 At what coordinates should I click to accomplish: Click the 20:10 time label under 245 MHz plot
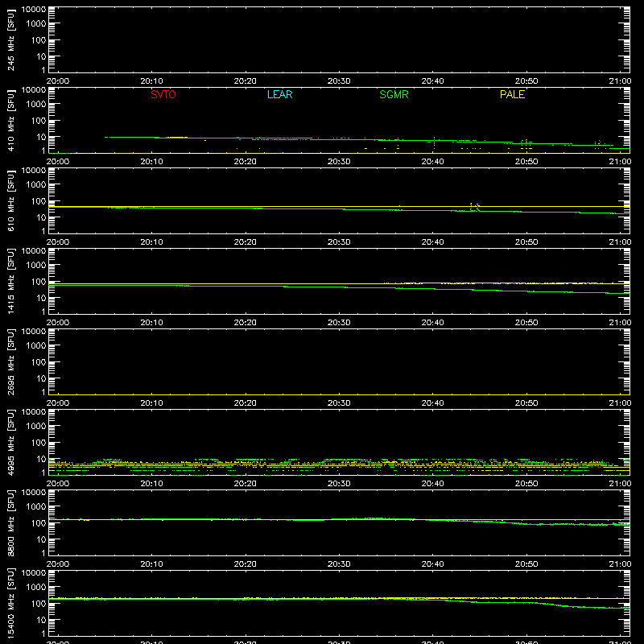coord(151,81)
